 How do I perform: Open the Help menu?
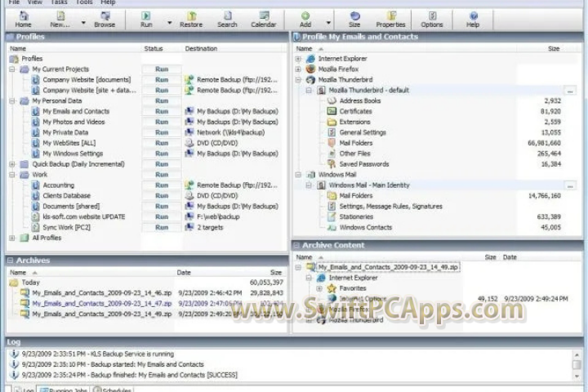108,2
